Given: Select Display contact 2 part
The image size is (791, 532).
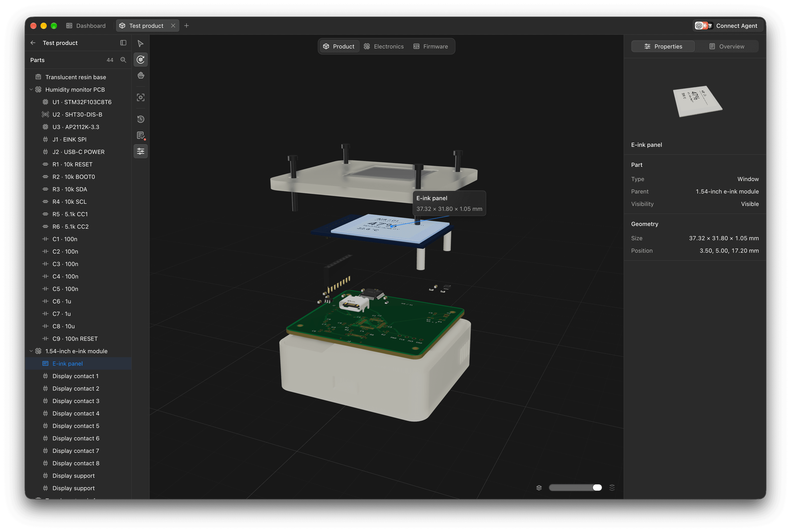Looking at the screenshot, I should tap(78, 389).
